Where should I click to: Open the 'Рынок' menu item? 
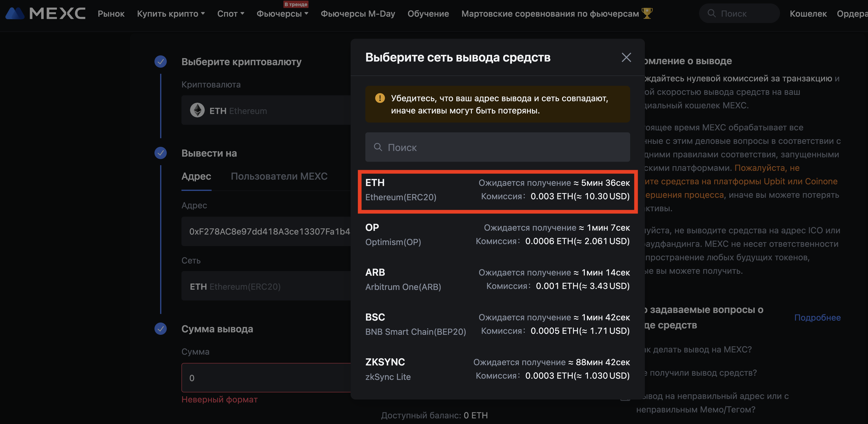(x=111, y=14)
